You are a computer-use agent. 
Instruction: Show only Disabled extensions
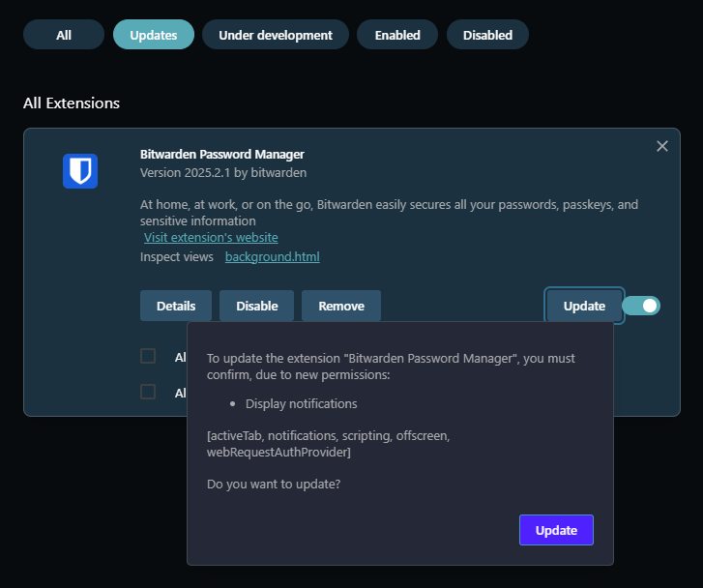[487, 35]
